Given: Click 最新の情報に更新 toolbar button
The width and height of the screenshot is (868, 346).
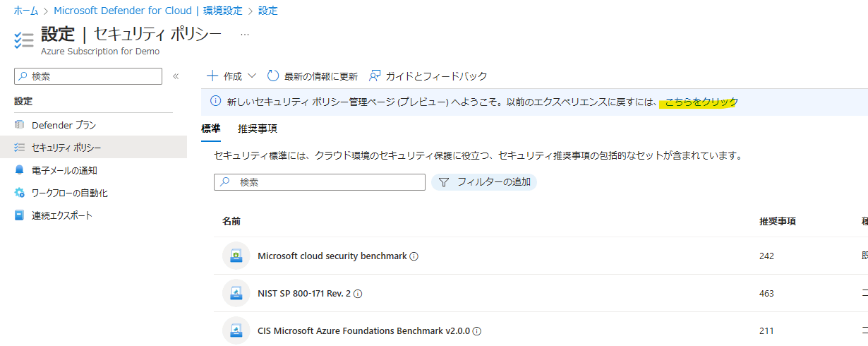Looking at the screenshot, I should click(x=312, y=76).
